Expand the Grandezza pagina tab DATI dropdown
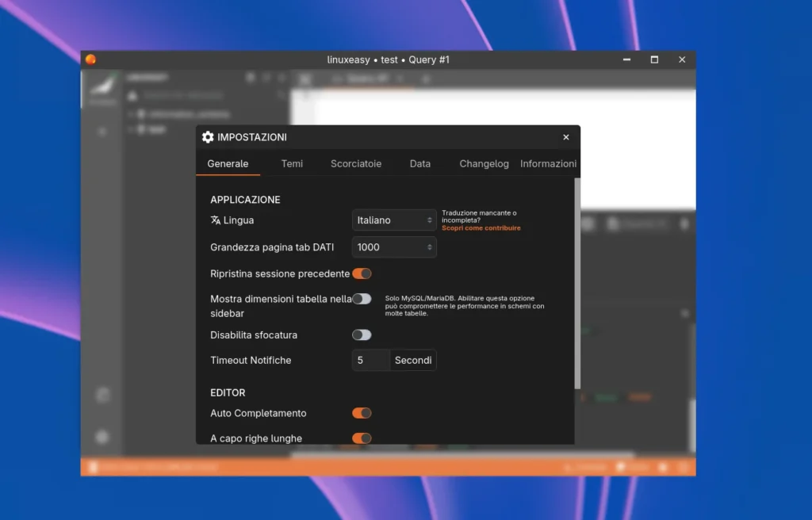 point(394,247)
